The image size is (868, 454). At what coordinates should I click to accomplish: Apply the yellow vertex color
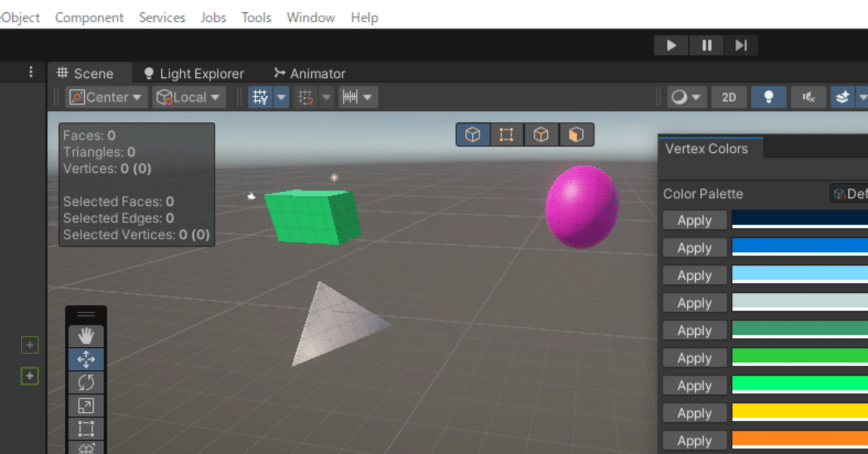point(694,413)
